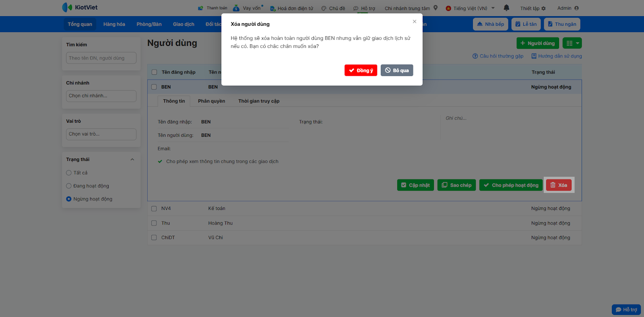This screenshot has width=644, height=317.
Task: Sort by Trạng thái column header
Action: [543, 72]
